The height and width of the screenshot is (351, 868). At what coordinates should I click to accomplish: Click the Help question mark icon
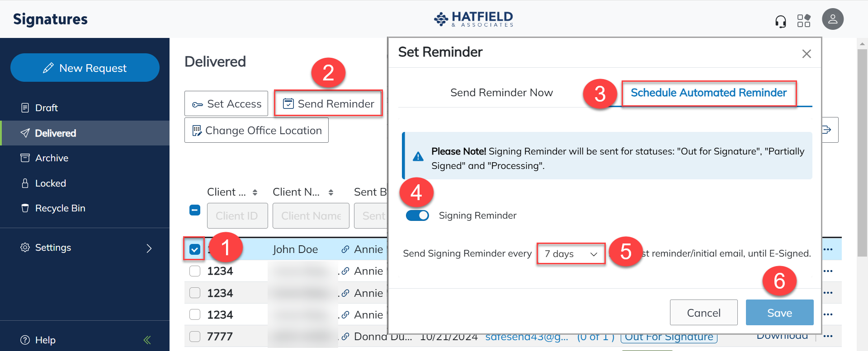click(25, 340)
